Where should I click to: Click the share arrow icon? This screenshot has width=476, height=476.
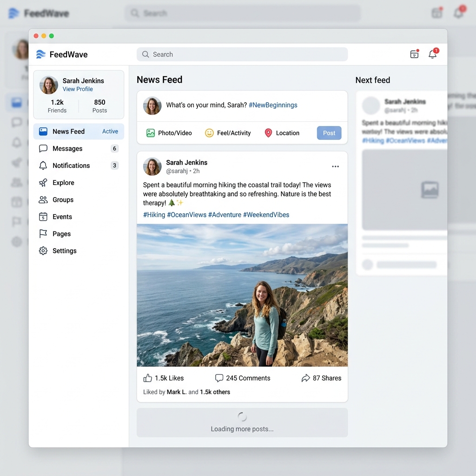pos(306,378)
